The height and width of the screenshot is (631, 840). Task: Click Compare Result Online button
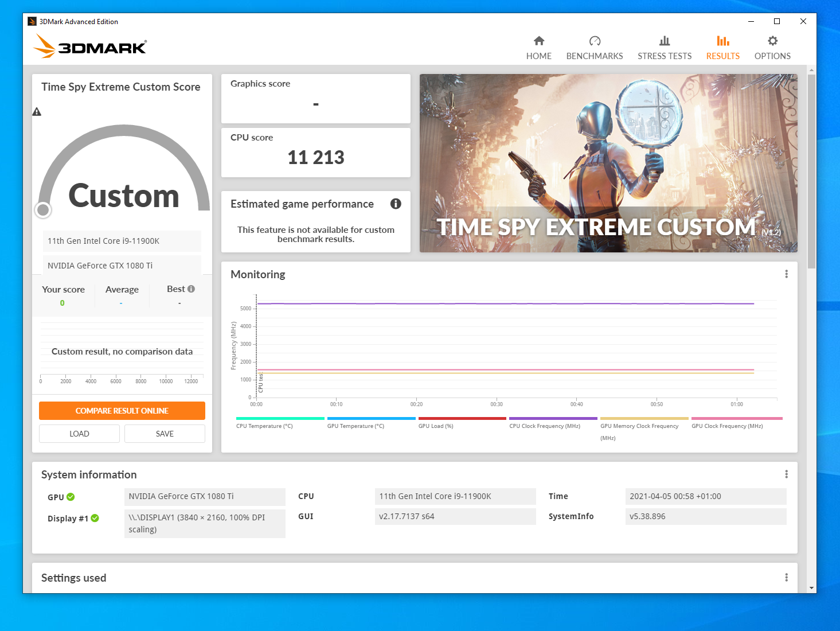tap(122, 411)
